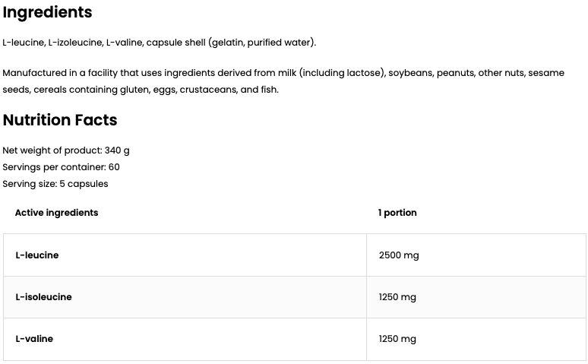The height and width of the screenshot is (364, 588).
Task: Click the 'Active ingredients' column header
Action: point(56,213)
